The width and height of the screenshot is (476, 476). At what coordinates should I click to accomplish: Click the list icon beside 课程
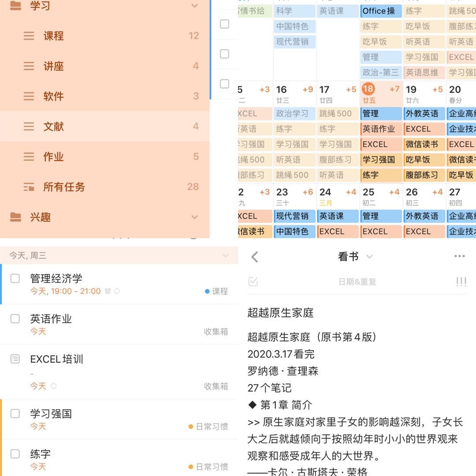29,36
